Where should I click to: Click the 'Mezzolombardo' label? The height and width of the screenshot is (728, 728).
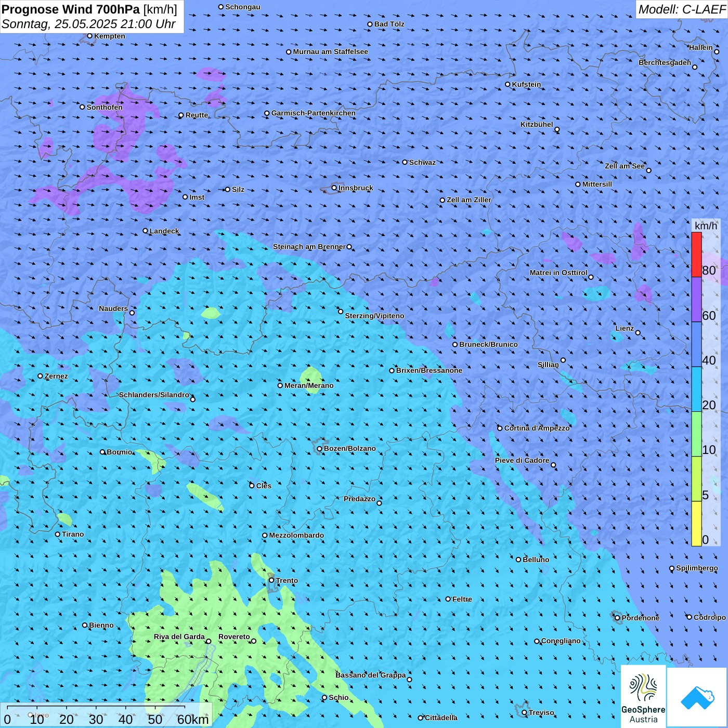[x=296, y=535]
